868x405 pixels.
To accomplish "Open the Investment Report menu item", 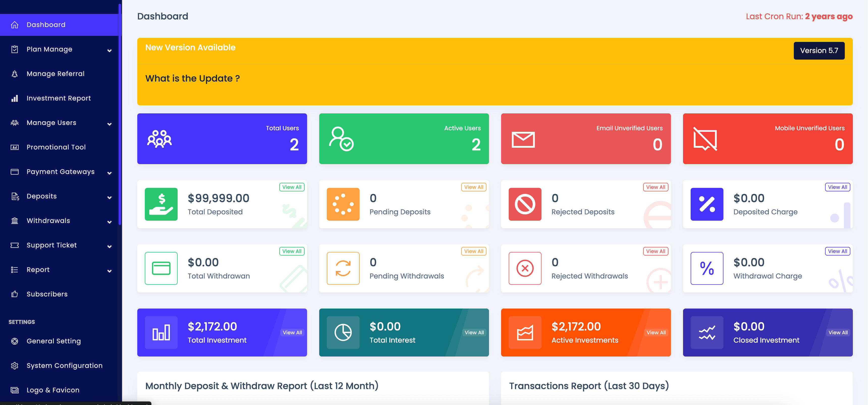I will click(59, 98).
